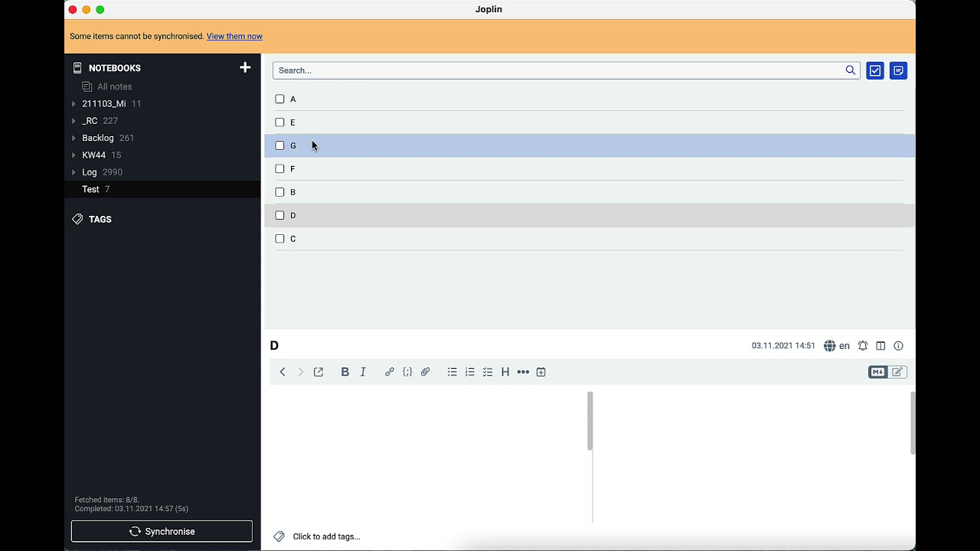The height and width of the screenshot is (551, 980).
Task: Click the NOTEBOOKS section label
Action: coord(115,68)
